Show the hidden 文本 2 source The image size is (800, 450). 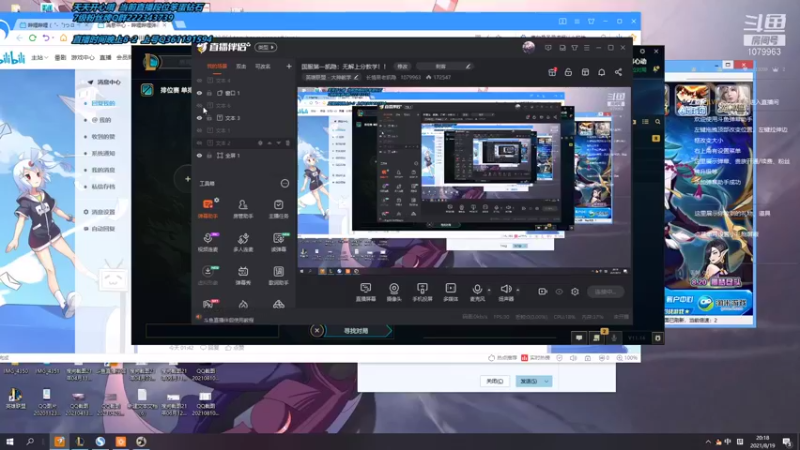click(x=199, y=143)
